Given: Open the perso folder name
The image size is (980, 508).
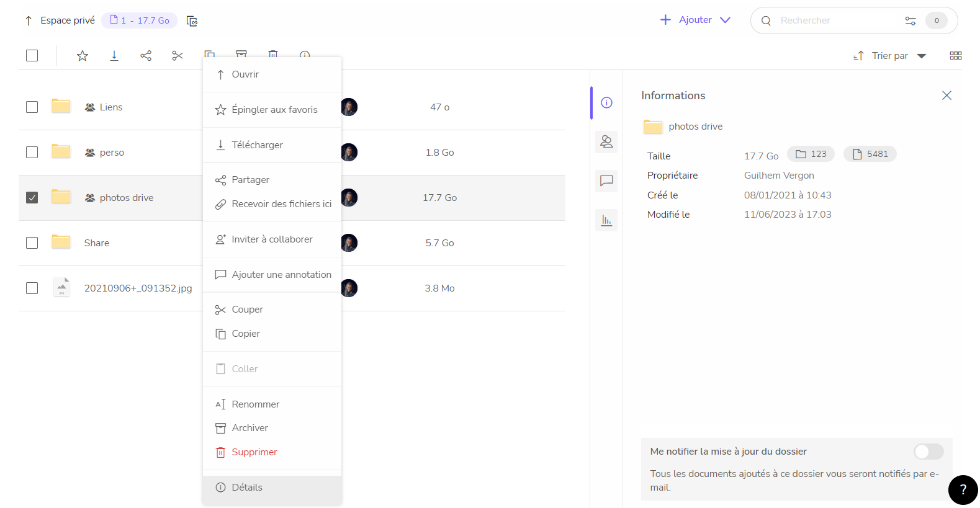Looking at the screenshot, I should point(112,153).
